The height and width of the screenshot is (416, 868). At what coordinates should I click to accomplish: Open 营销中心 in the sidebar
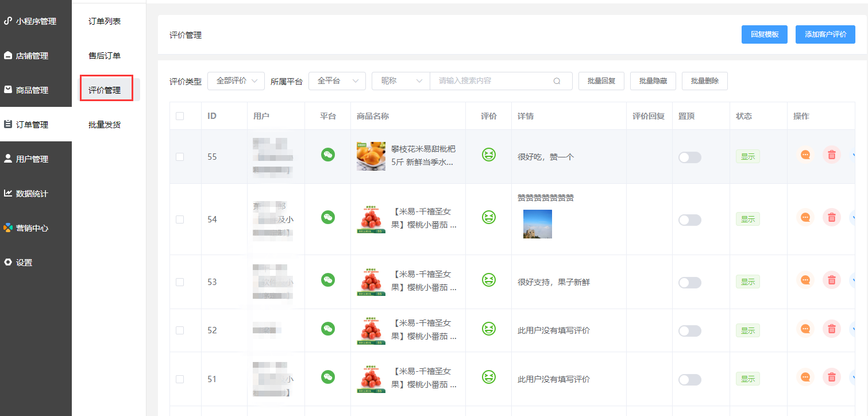click(36, 228)
